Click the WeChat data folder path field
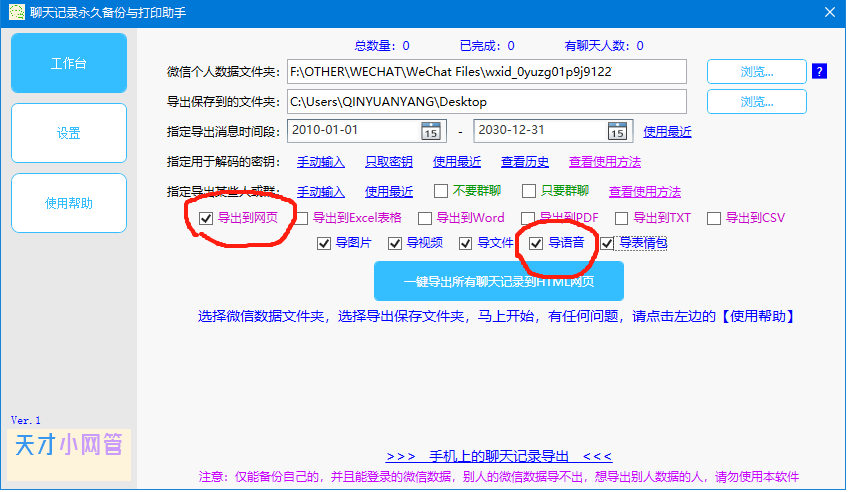Viewport: 848px width, 492px height. click(x=487, y=72)
